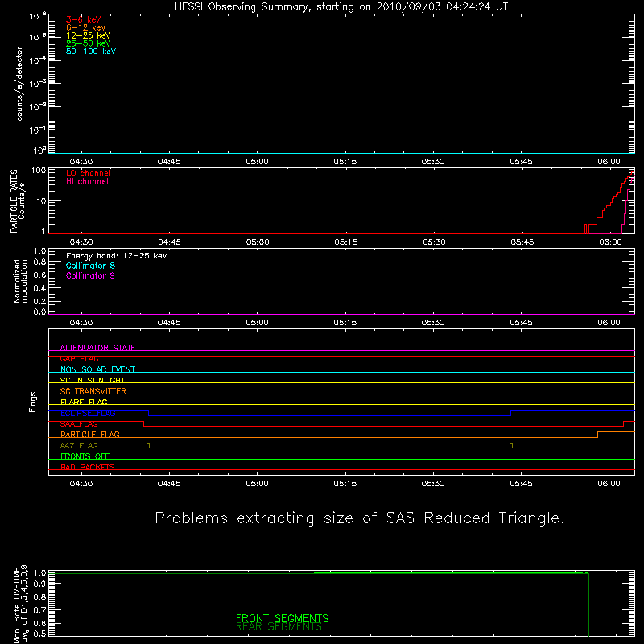Image resolution: width=644 pixels, height=644 pixels.
Task: Click the blue ECLIPSE_FLAG label
Action: [x=88, y=413]
